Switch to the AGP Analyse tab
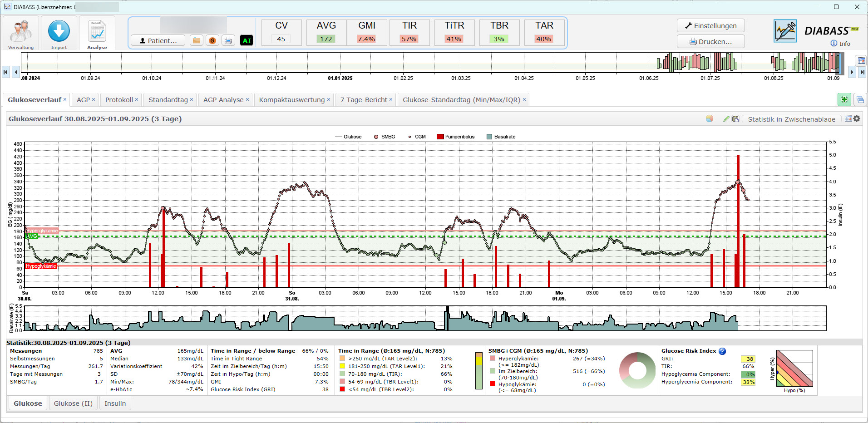Screen dimensions: 868x423 (x=223, y=100)
